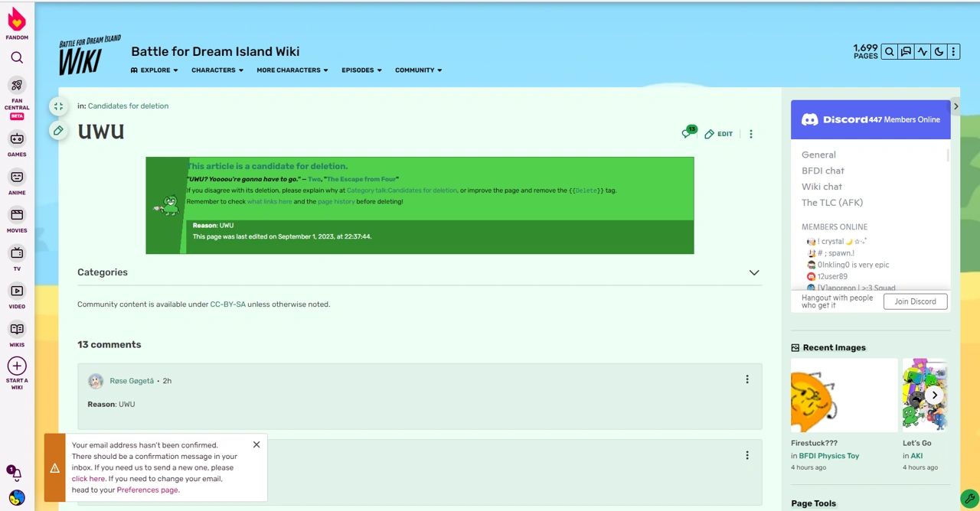This screenshot has width=980, height=511.
Task: Toggle dark theme with moon icon
Action: [938, 51]
